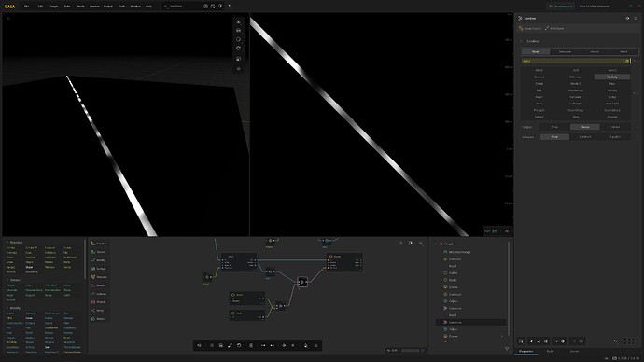Select the selected Combine node in graph
The width and height of the screenshot is (644, 362).
point(302,282)
